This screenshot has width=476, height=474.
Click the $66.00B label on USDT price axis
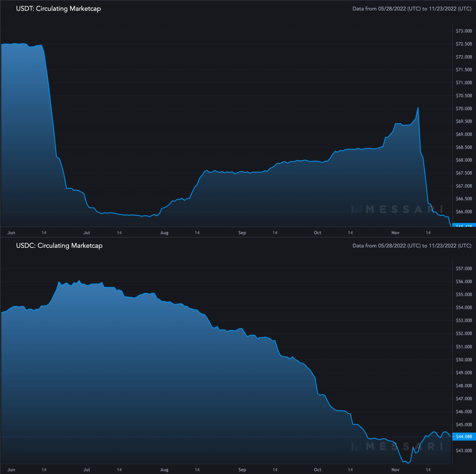tap(464, 212)
